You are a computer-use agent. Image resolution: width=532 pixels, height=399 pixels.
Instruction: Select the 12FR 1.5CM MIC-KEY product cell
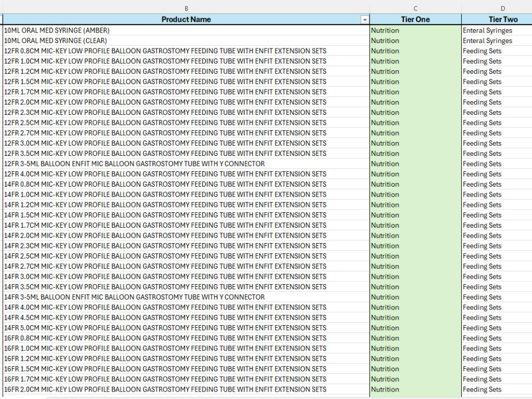coord(186,81)
